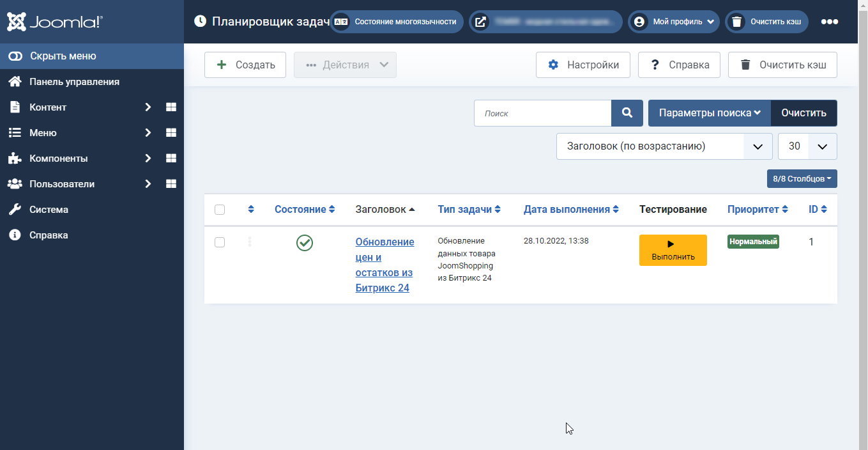Click the Создать button
The width and height of the screenshot is (868, 450).
(x=245, y=65)
